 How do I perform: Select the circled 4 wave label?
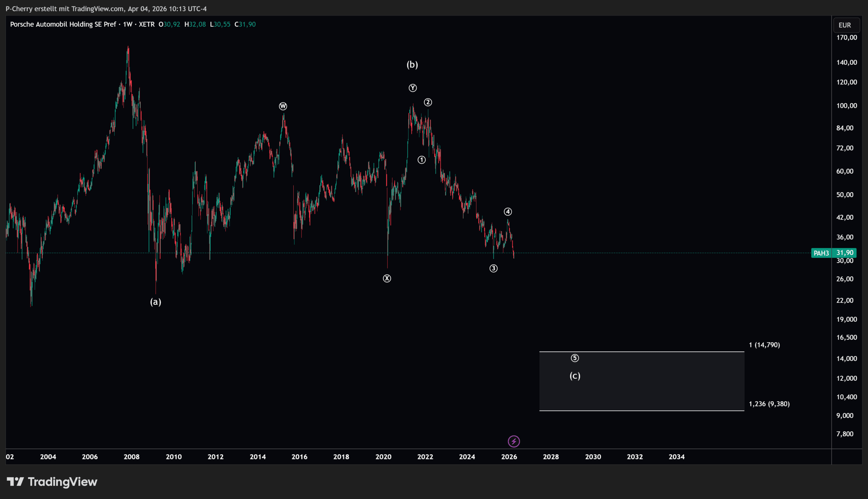[x=508, y=212]
